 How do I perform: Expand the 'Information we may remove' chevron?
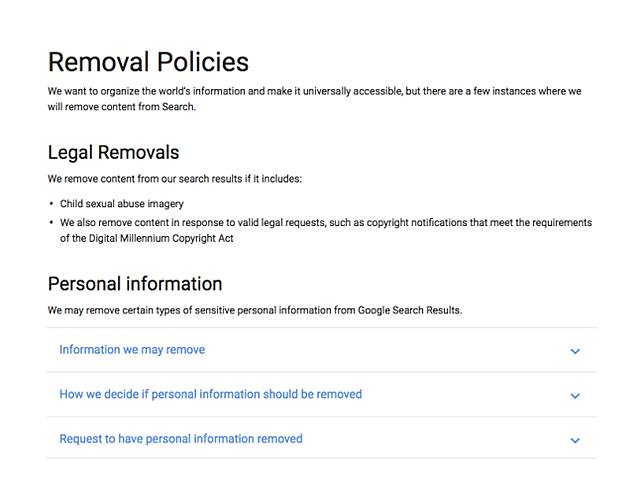tap(575, 351)
